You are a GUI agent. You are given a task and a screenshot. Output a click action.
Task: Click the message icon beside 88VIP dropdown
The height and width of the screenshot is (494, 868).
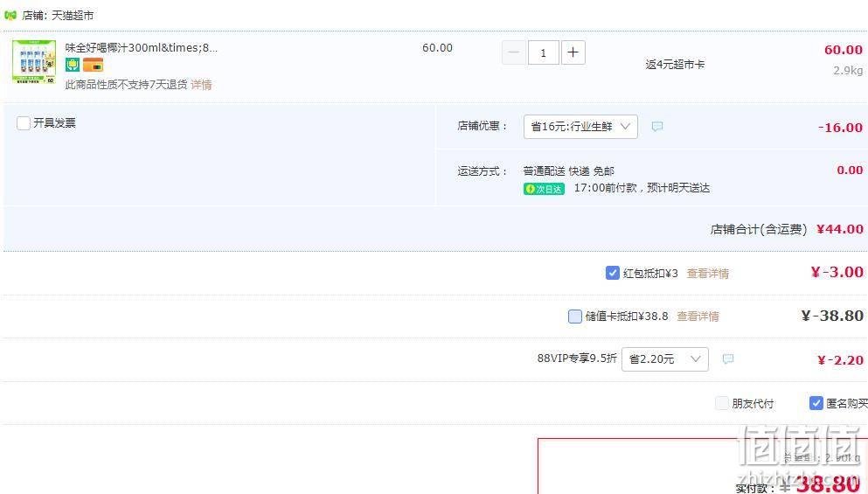(x=728, y=359)
